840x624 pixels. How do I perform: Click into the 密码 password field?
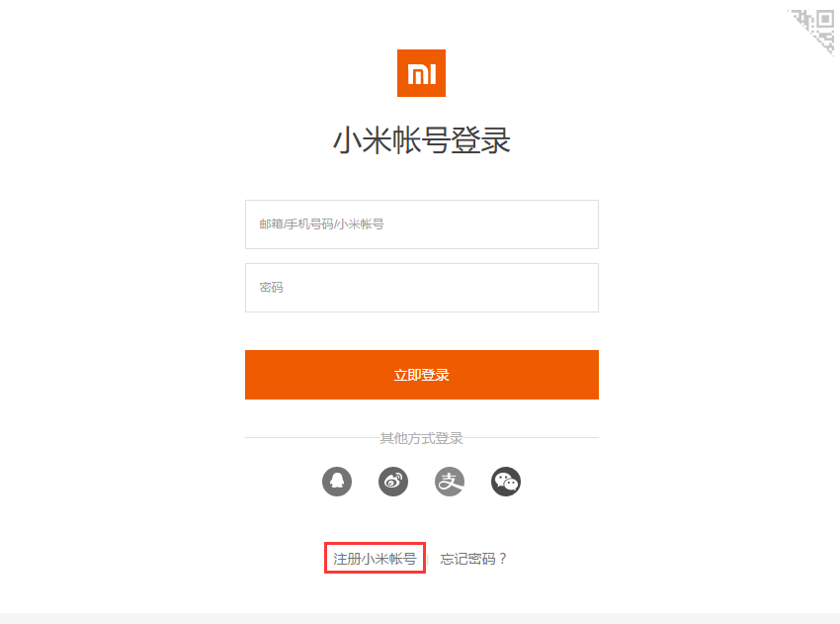(422, 288)
